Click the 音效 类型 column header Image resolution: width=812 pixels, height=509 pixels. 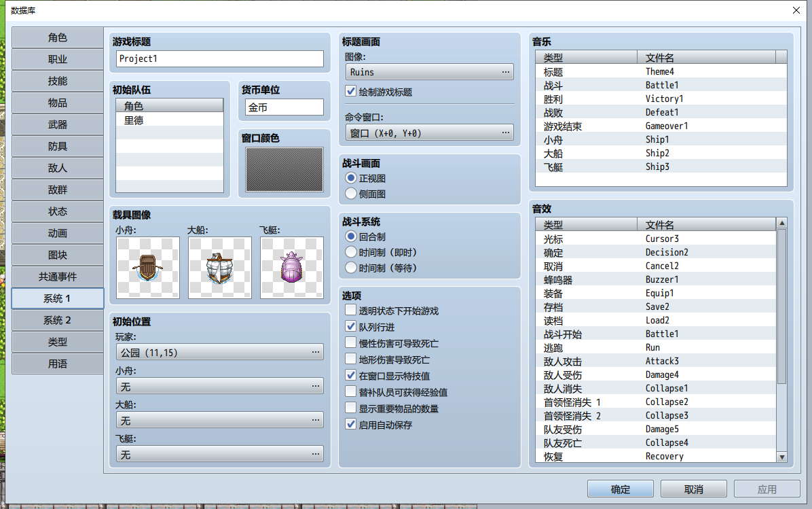(587, 224)
